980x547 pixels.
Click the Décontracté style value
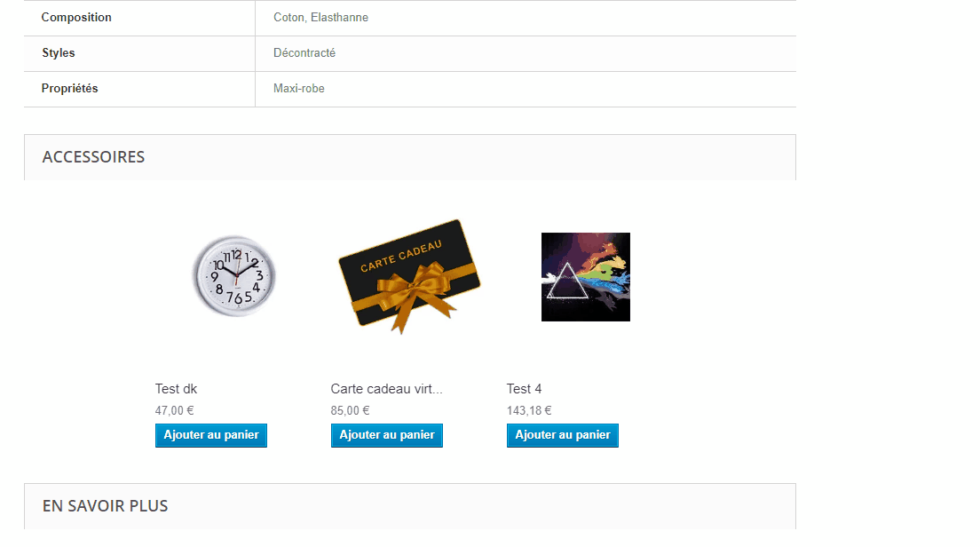(304, 53)
